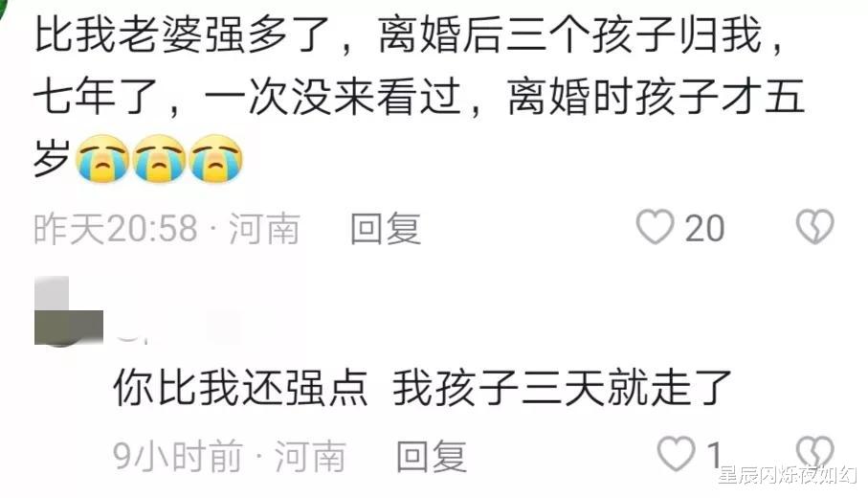Click the middle crying emoji

click(x=160, y=159)
